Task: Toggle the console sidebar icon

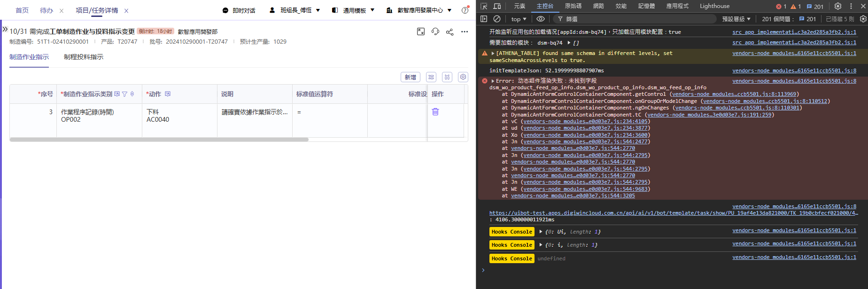Action: click(484, 19)
